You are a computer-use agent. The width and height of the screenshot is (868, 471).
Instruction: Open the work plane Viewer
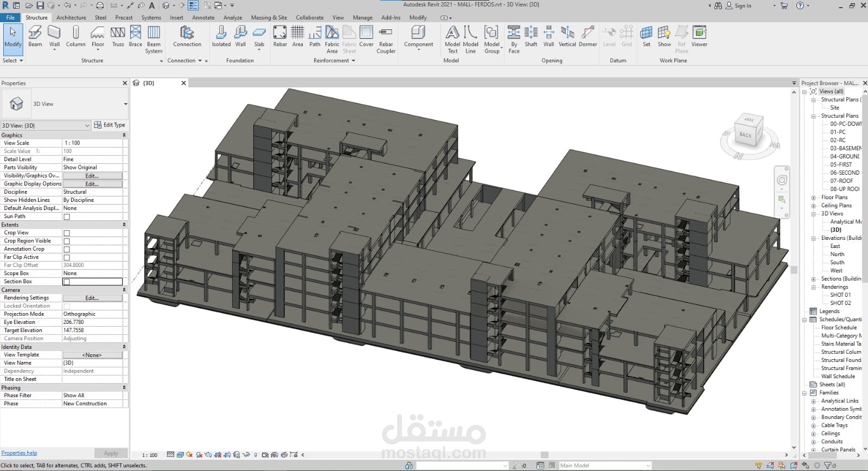699,37
